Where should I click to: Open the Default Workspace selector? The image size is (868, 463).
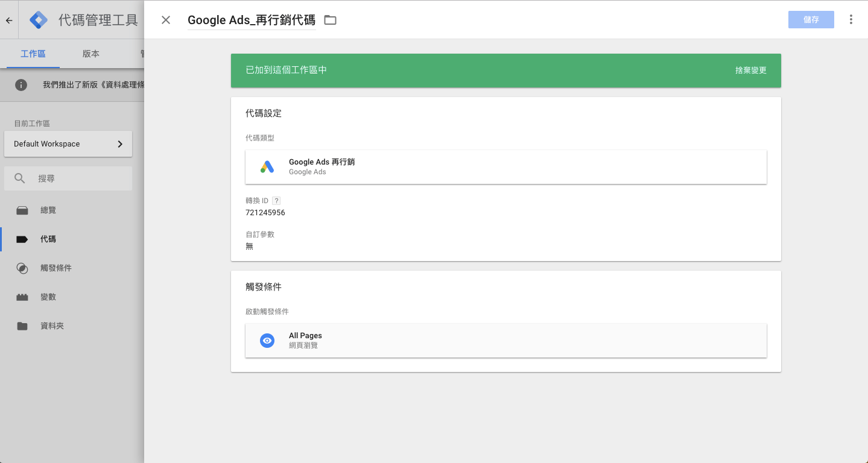[x=68, y=144]
